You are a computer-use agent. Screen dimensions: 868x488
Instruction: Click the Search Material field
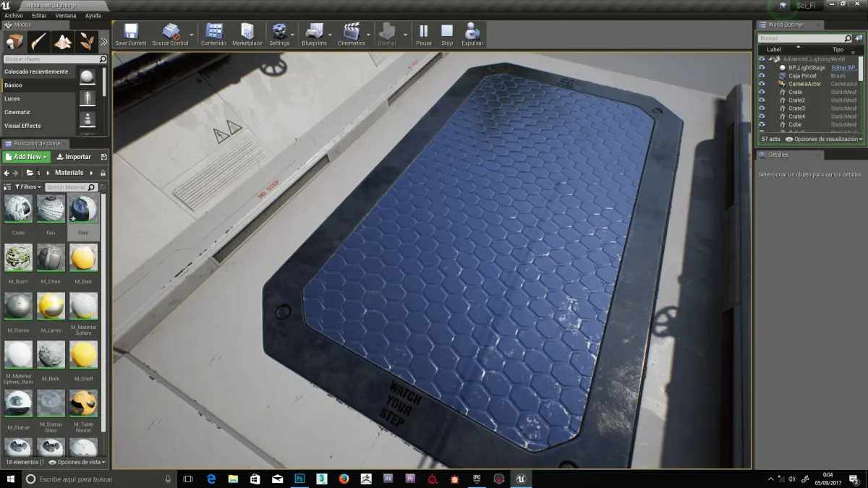coord(70,187)
